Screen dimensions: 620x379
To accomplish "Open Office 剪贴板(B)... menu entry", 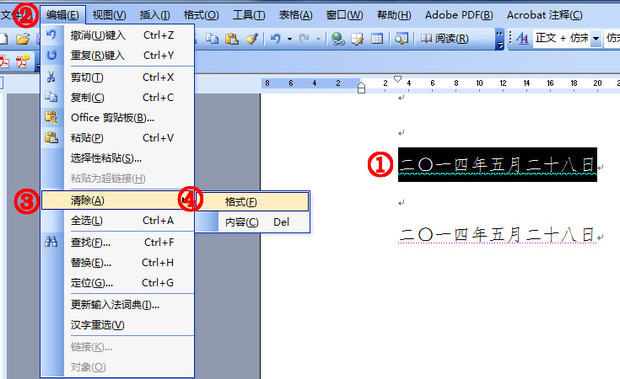I will pyautogui.click(x=118, y=117).
